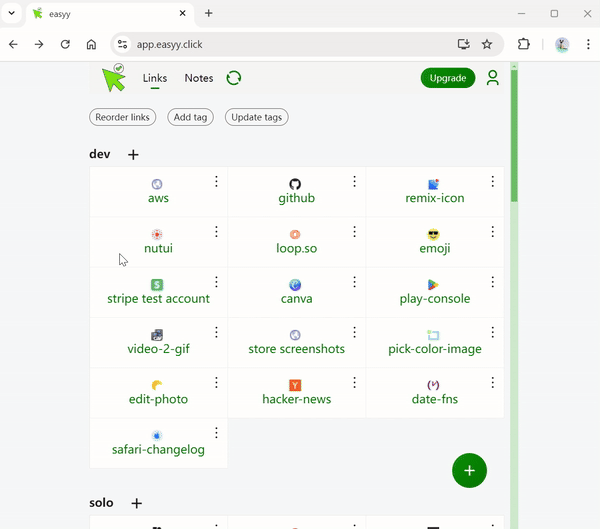The image size is (600, 529).
Task: Click the edit-photo yellow favicon
Action: [157, 385]
